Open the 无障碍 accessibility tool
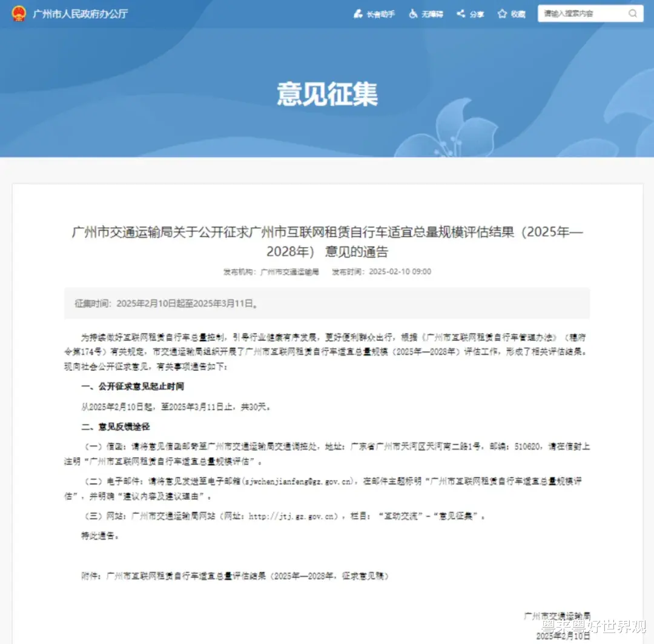 click(426, 14)
